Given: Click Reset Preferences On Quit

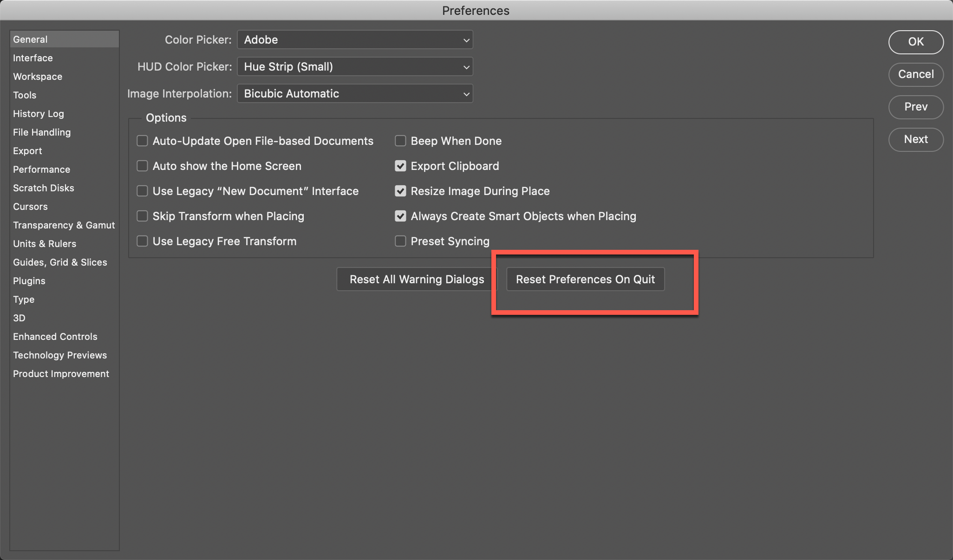Looking at the screenshot, I should (x=585, y=279).
